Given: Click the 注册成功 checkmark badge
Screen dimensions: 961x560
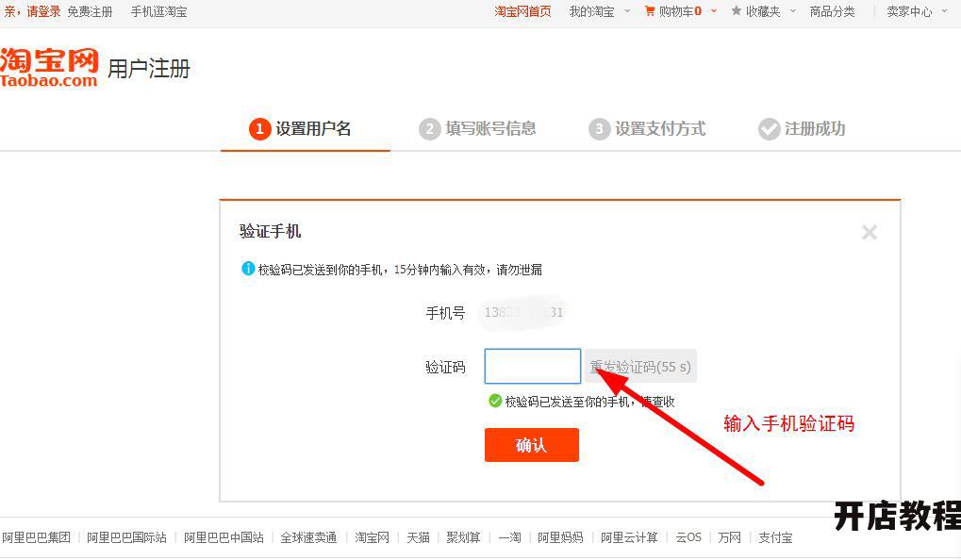Looking at the screenshot, I should [x=770, y=128].
